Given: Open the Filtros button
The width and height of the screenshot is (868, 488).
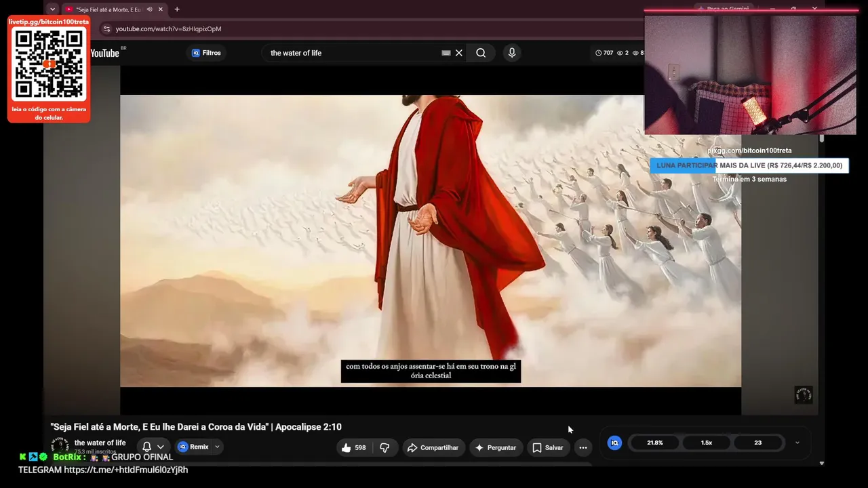Looking at the screenshot, I should pos(207,53).
